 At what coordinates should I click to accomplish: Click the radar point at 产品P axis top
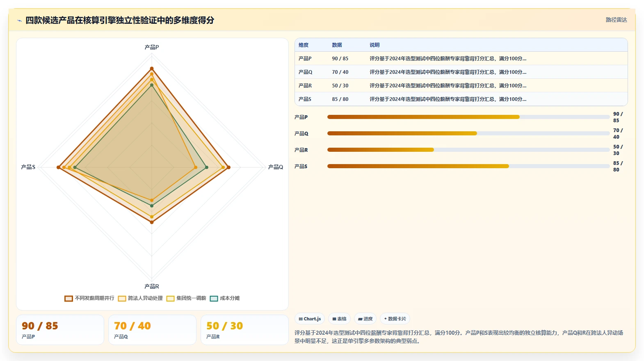(152, 69)
